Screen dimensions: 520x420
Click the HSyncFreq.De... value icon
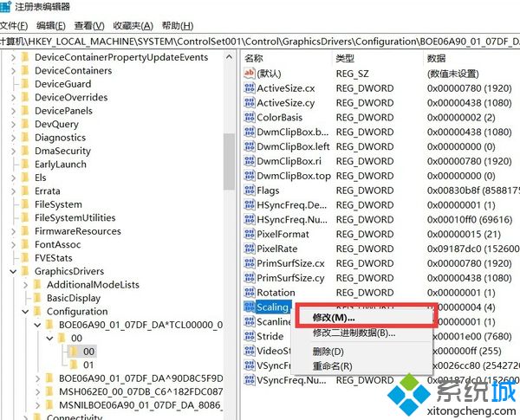(249, 205)
